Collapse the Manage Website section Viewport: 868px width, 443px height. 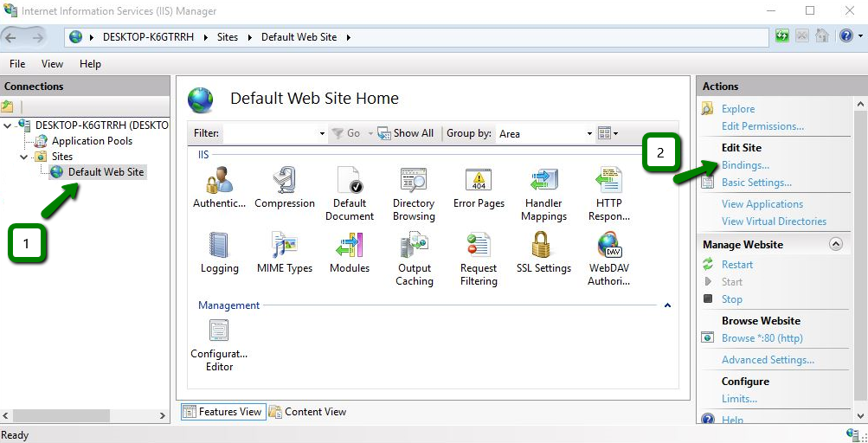click(x=835, y=245)
